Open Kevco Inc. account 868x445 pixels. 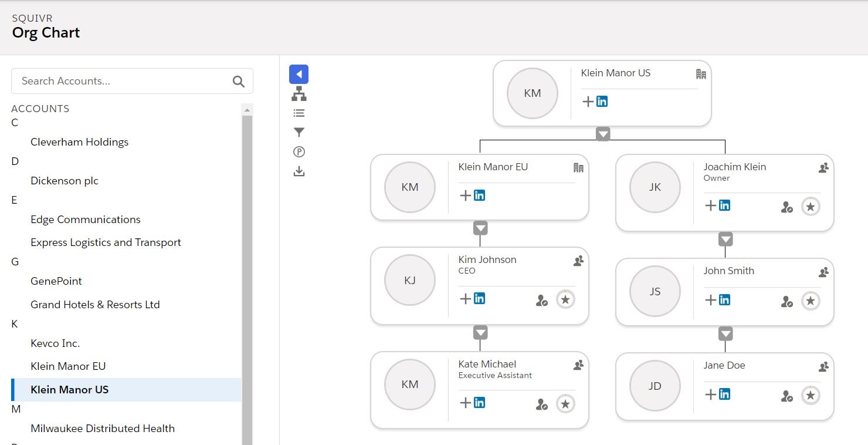pyautogui.click(x=55, y=343)
